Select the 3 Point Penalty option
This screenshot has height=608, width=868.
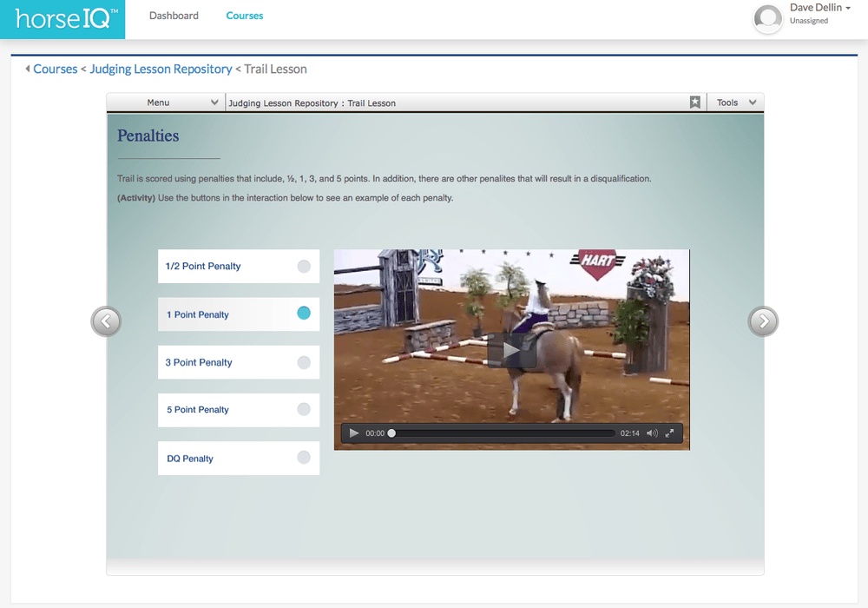tap(239, 363)
